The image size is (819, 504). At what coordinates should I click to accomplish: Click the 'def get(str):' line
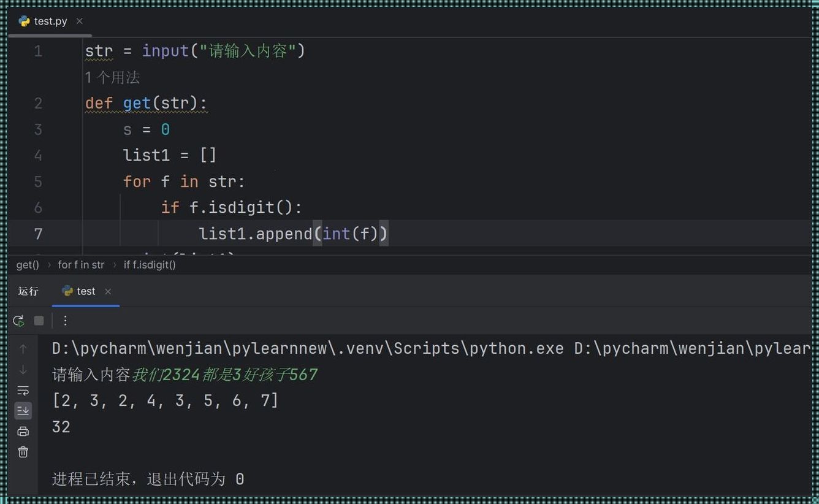point(147,103)
